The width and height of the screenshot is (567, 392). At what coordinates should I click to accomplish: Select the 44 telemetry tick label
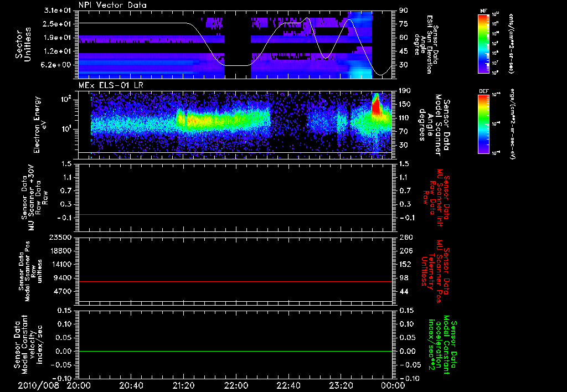coord(403,291)
